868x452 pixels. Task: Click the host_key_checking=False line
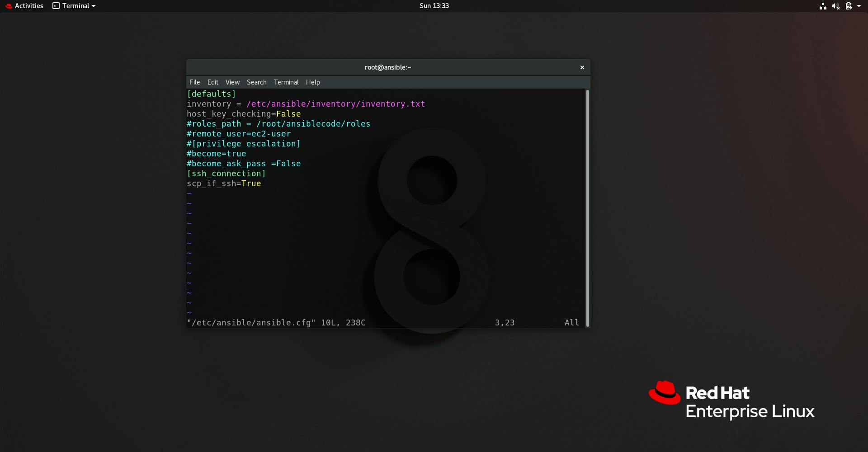(244, 114)
